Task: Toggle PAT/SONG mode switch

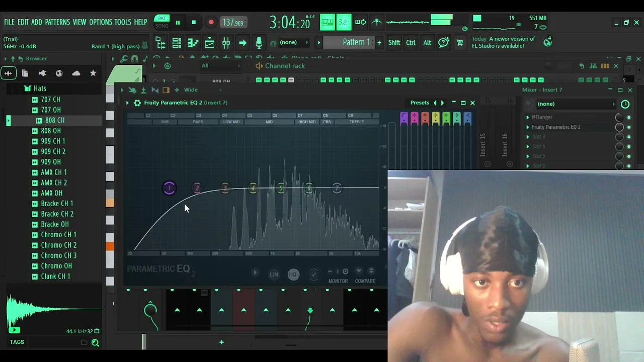Action: (x=162, y=22)
